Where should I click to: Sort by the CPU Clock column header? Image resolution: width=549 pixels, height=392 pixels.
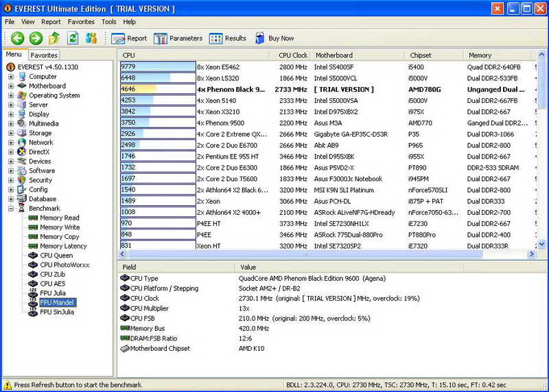[290, 56]
